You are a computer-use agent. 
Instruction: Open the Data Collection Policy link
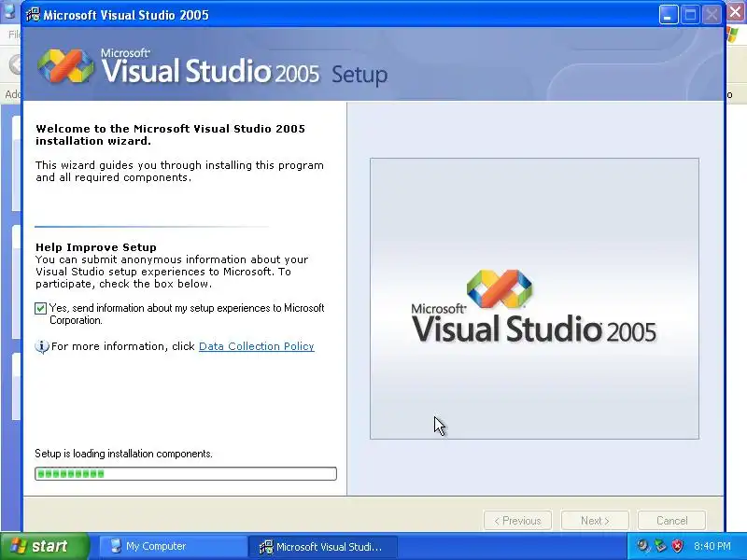(x=256, y=346)
